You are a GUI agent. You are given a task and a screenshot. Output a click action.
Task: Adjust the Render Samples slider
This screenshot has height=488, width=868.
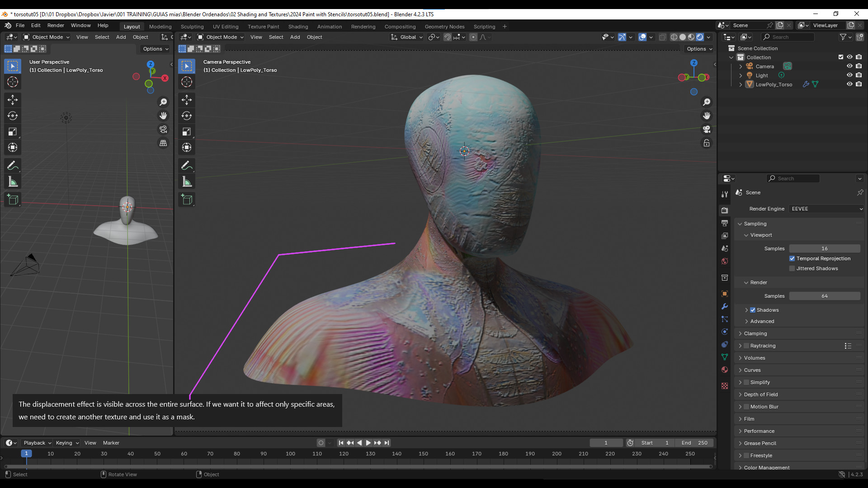tap(825, 296)
